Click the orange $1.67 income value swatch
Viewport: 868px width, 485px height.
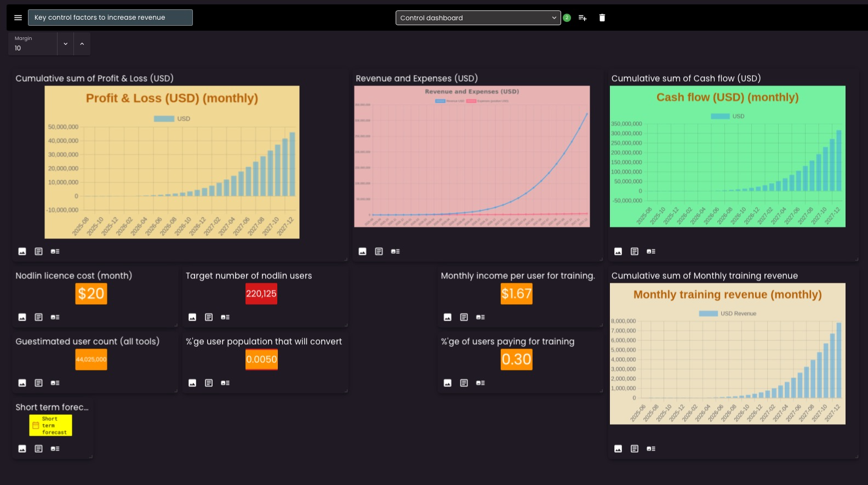[x=516, y=294]
